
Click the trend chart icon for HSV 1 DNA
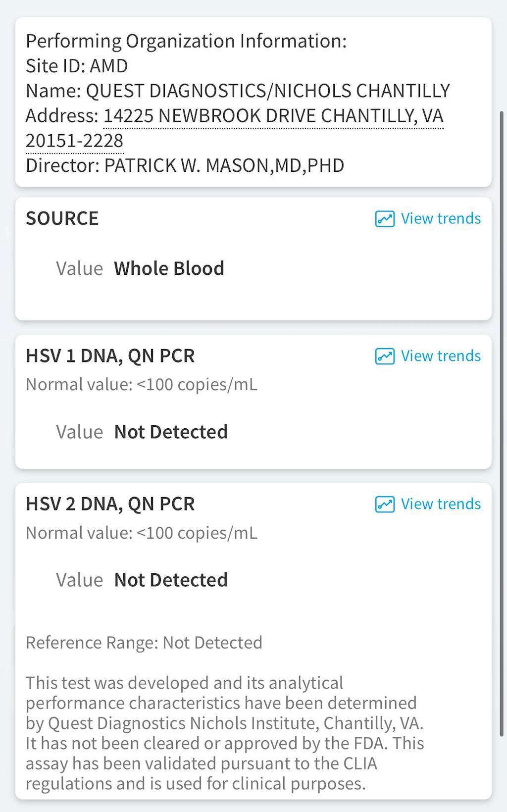385,356
